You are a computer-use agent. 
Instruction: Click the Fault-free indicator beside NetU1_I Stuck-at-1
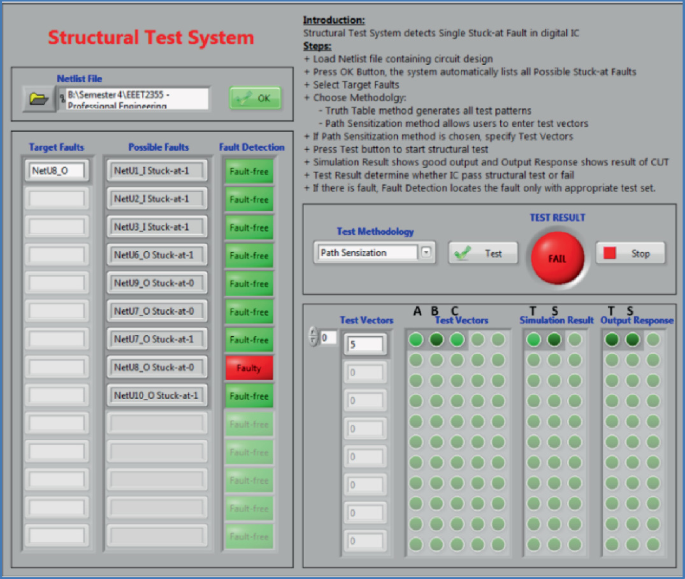(248, 171)
